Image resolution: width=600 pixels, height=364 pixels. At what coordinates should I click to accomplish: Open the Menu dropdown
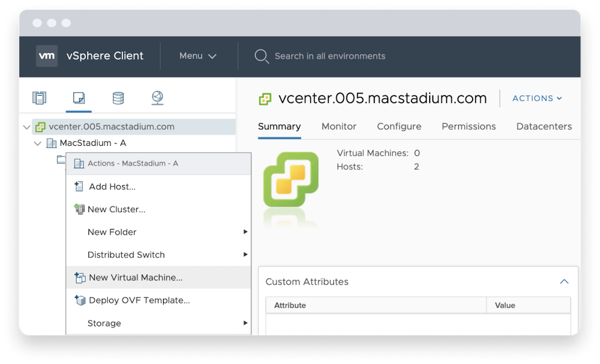(x=198, y=56)
